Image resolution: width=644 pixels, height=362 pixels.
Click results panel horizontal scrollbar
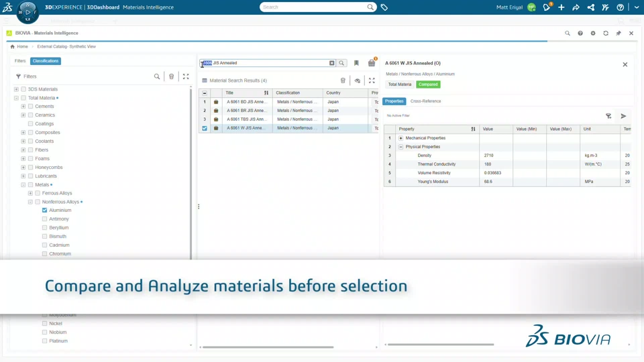pos(268,347)
